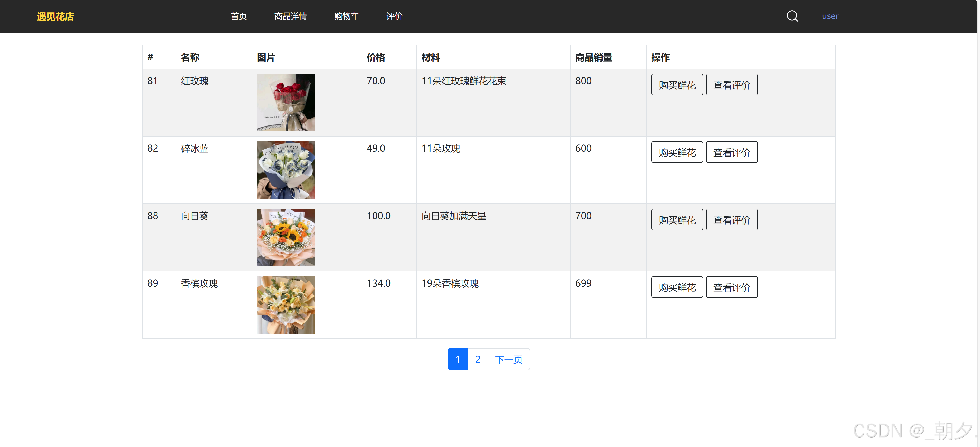The width and height of the screenshot is (980, 447).
Task: Go to 商品详情 in navbar
Action: point(290,16)
